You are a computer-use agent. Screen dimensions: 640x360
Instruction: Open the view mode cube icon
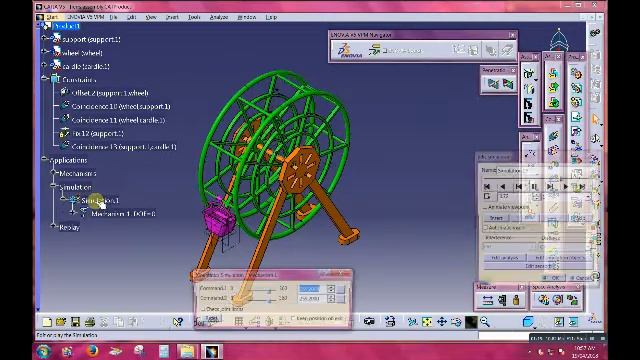coord(528,322)
